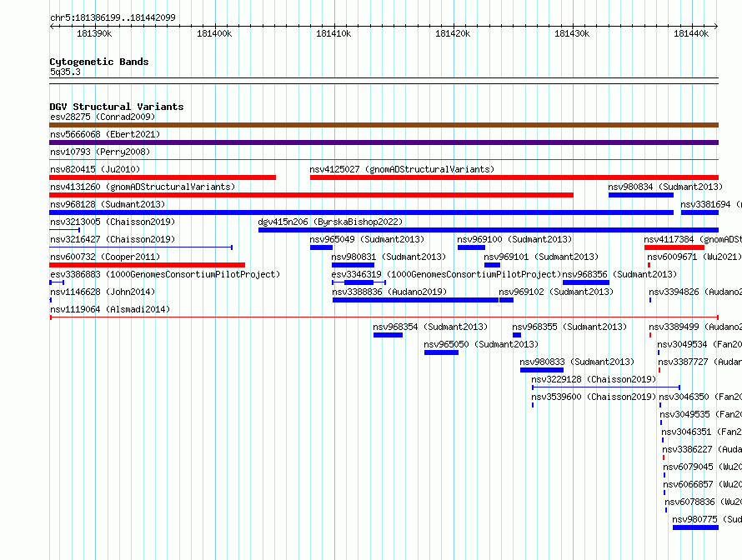Viewport: 742px width, 560px height.
Task: Open nsv3539600 (Chaisson2019) label
Action: tap(594, 397)
